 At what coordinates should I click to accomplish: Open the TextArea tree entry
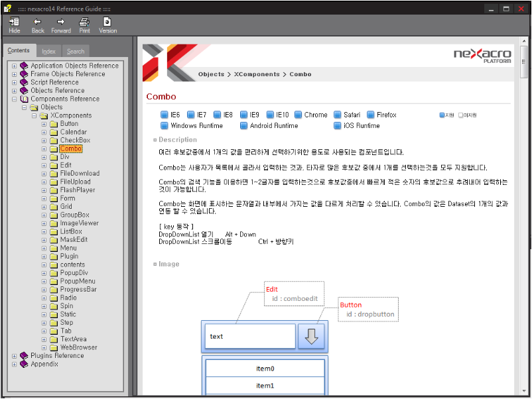pos(73,339)
